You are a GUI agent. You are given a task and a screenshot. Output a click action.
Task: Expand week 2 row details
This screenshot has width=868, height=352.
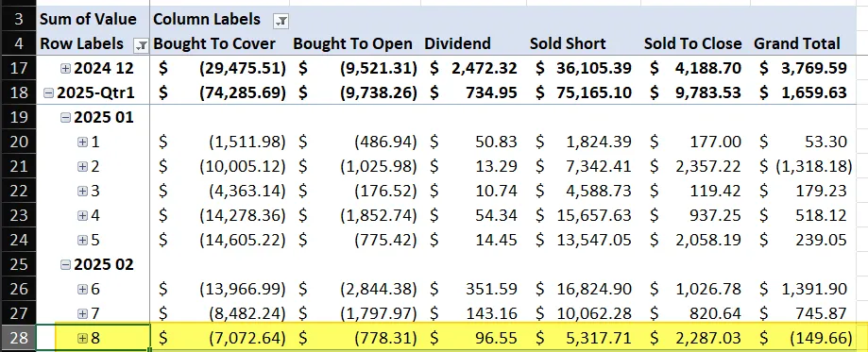click(82, 167)
